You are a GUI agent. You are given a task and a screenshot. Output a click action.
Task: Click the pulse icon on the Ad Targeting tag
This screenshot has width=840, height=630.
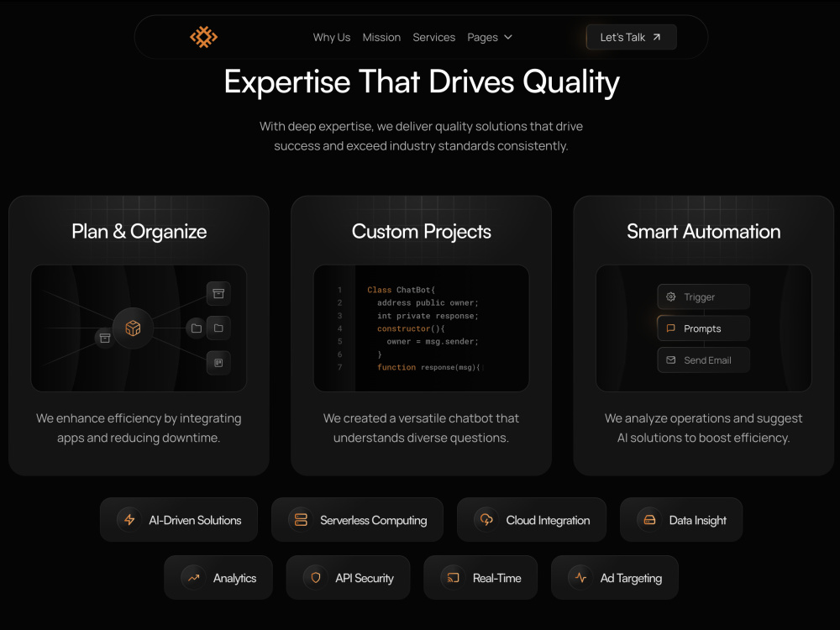[x=580, y=578]
